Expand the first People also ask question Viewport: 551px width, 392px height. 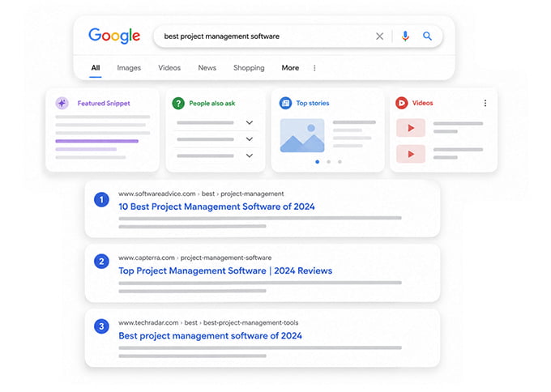tap(250, 122)
